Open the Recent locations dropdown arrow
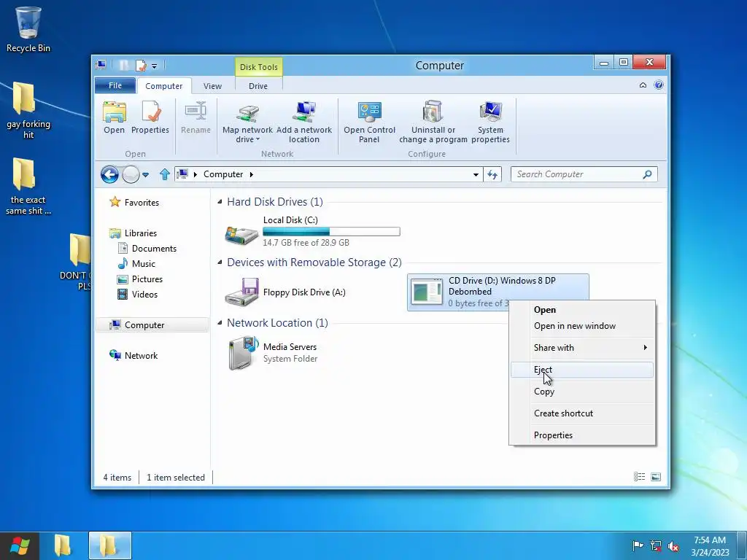This screenshot has height=560, width=747. (x=146, y=175)
